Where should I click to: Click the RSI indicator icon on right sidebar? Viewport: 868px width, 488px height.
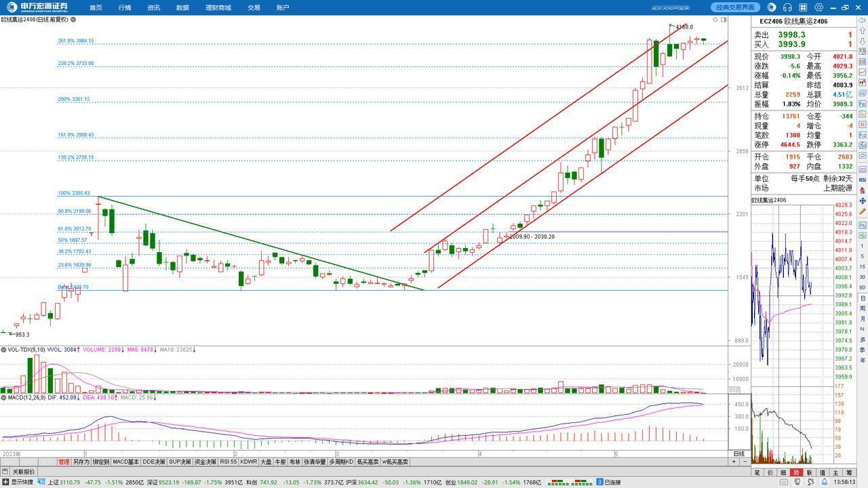(863, 180)
